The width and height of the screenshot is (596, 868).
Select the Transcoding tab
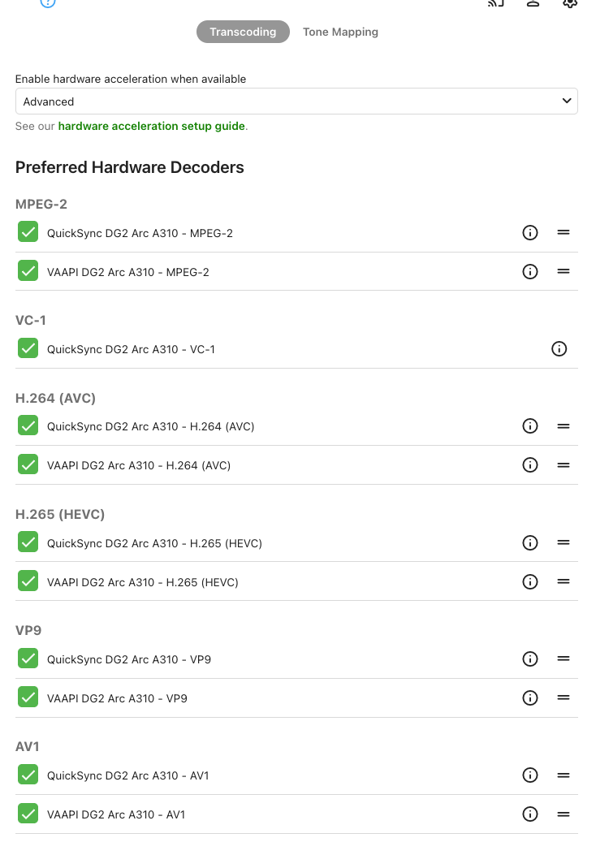pos(243,32)
